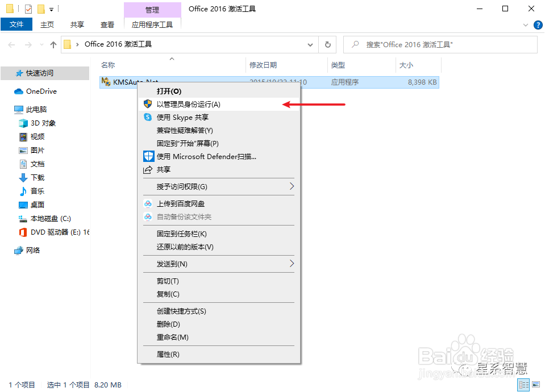Viewport: 545px width, 392px height.
Task: Click the OneDrive cloud icon
Action: pos(18,91)
